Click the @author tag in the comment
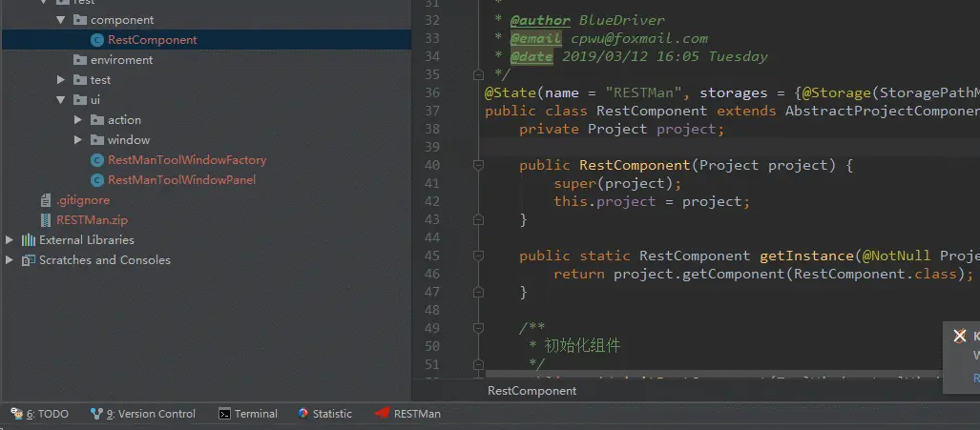Image resolution: width=980 pixels, height=430 pixels. [541, 21]
